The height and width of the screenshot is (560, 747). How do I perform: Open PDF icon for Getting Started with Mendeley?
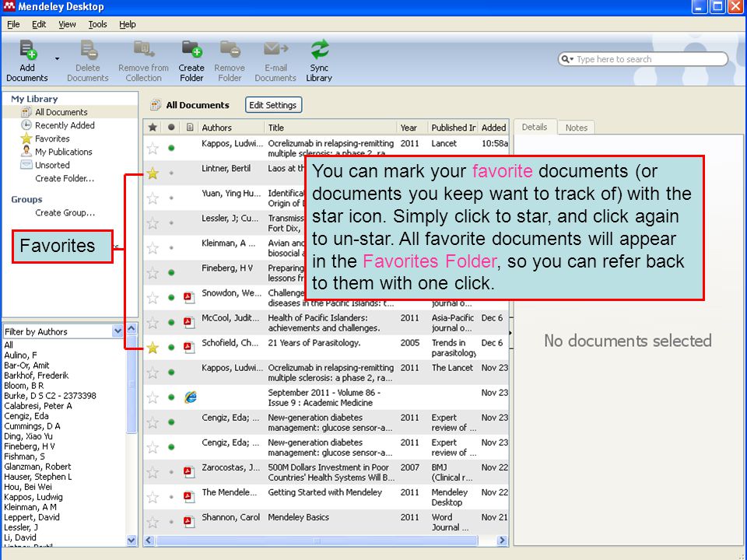coord(189,497)
